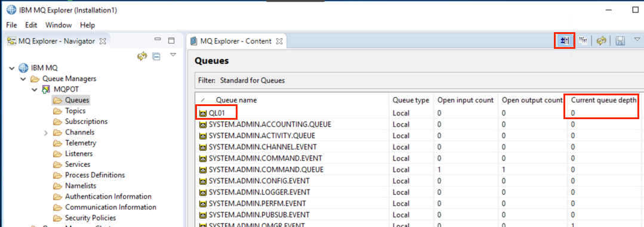Select SYSTEM.ADMIN.LOGGER.EVENT row

(420, 192)
